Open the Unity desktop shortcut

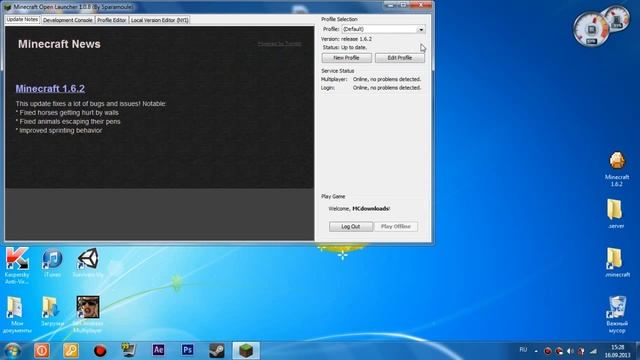click(88, 263)
